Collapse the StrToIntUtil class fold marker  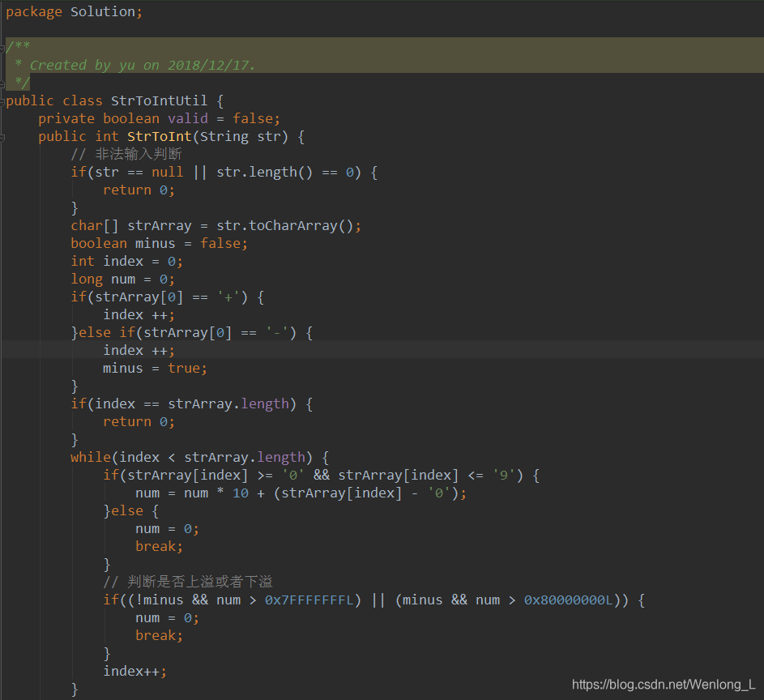pyautogui.click(x=2, y=102)
